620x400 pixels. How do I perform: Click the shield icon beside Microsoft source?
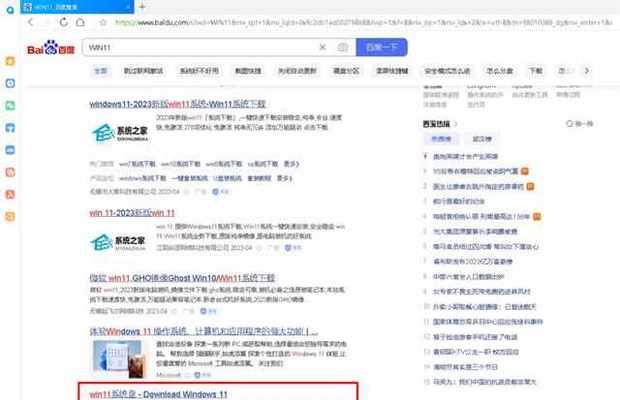coord(197,375)
